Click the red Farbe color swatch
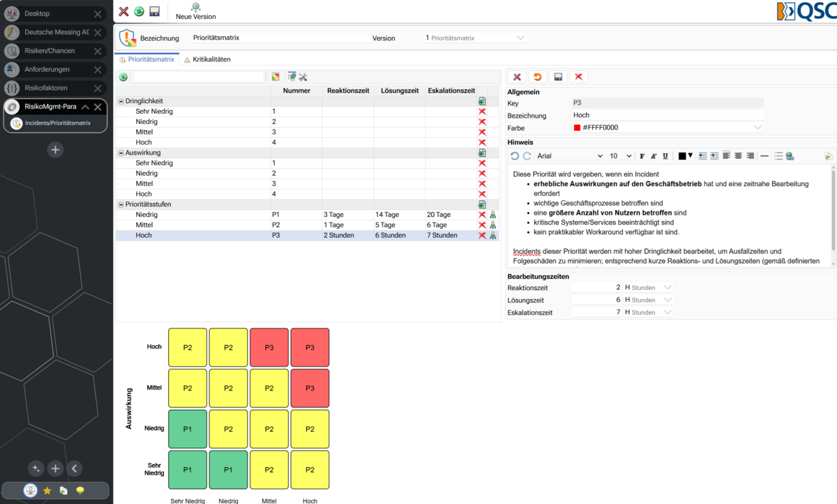Screen dimensions: 837x504 click(577, 128)
